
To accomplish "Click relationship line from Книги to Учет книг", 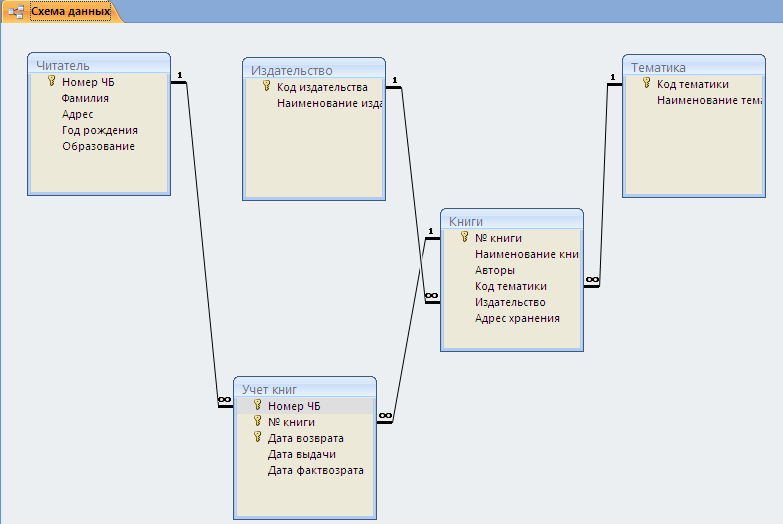I will [409, 330].
